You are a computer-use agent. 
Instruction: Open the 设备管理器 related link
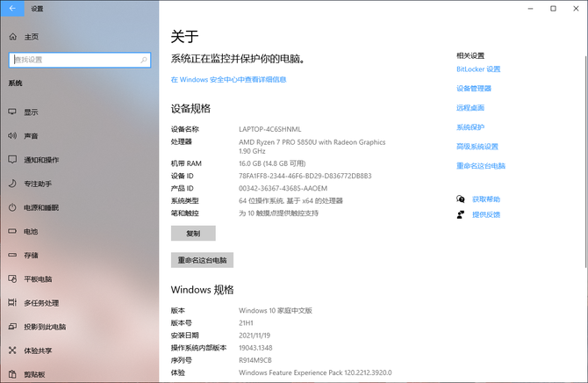[x=474, y=89]
